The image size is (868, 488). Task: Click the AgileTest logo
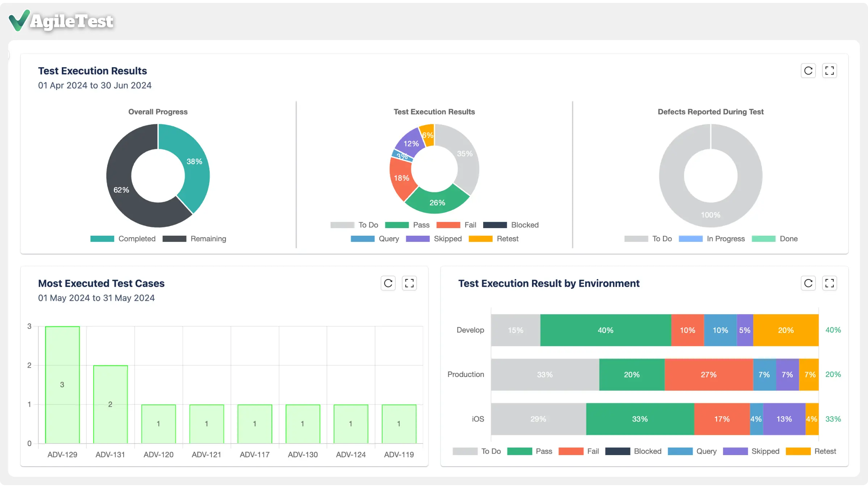pos(61,21)
